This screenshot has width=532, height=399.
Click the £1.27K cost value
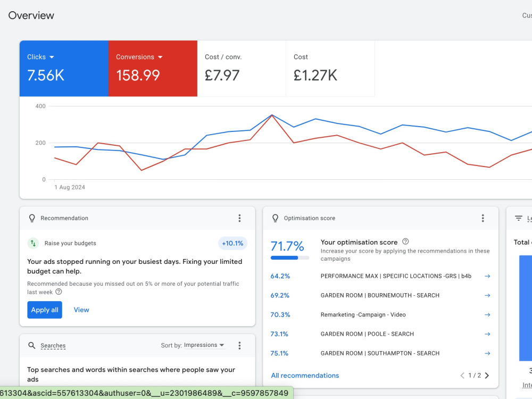click(315, 76)
